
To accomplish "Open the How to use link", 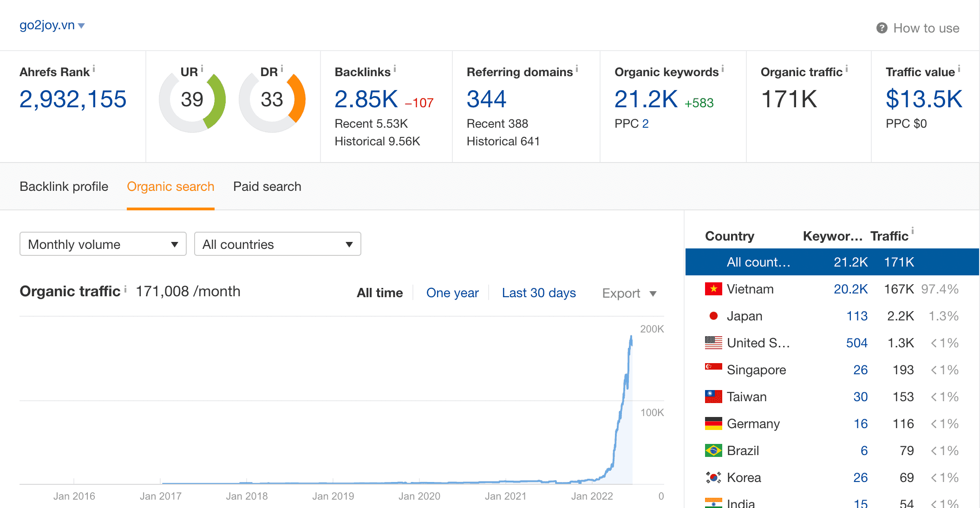I will pyautogui.click(x=926, y=28).
